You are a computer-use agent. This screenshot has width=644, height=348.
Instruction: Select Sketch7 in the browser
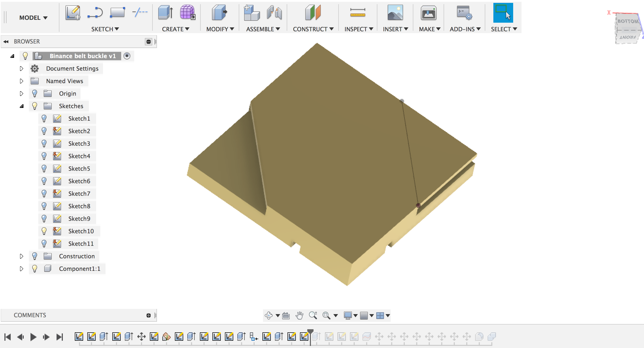click(79, 194)
